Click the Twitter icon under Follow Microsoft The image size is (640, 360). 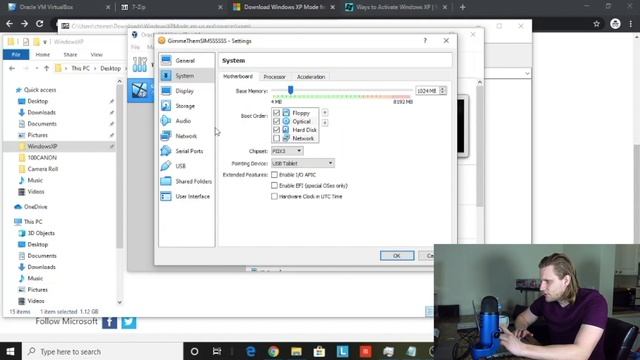(x=129, y=322)
